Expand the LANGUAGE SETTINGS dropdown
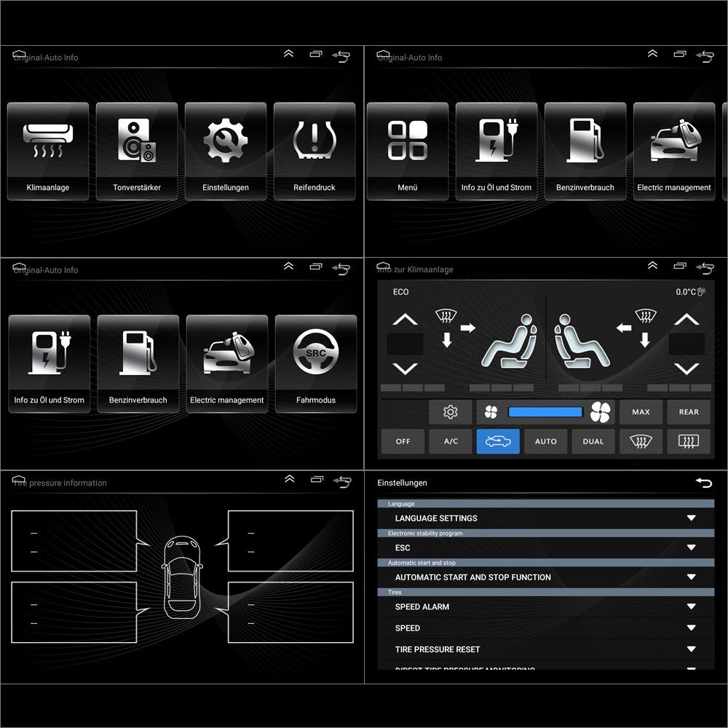This screenshot has height=728, width=728. [691, 518]
